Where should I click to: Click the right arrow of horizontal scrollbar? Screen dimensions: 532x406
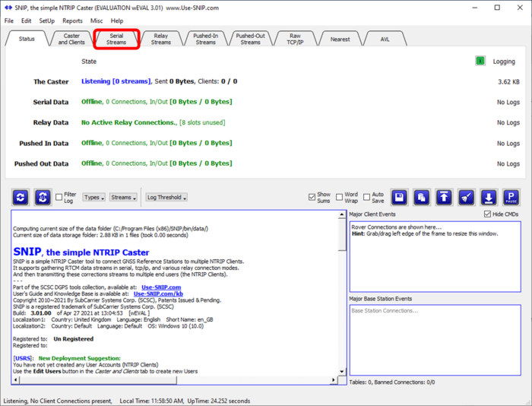[334, 380]
